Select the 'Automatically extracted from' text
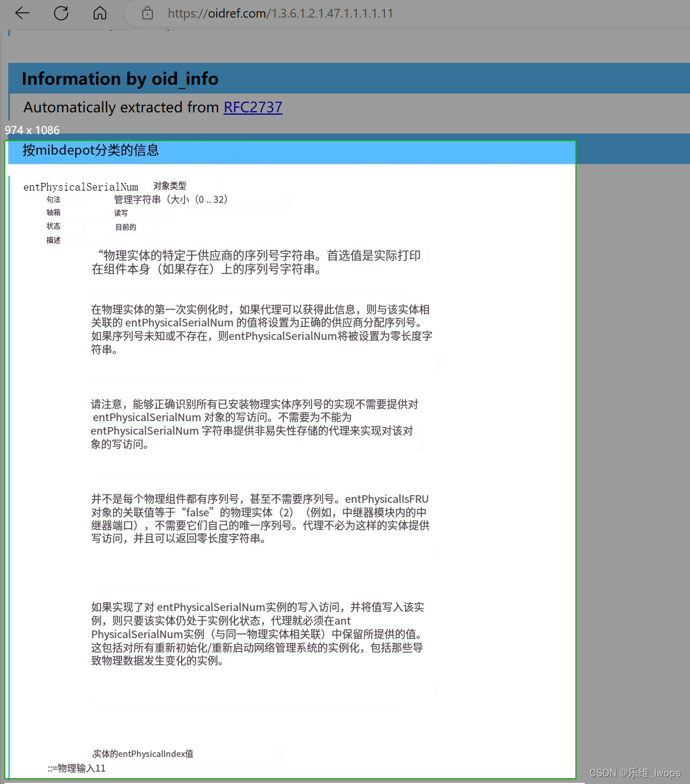The image size is (690, 784). tap(122, 107)
